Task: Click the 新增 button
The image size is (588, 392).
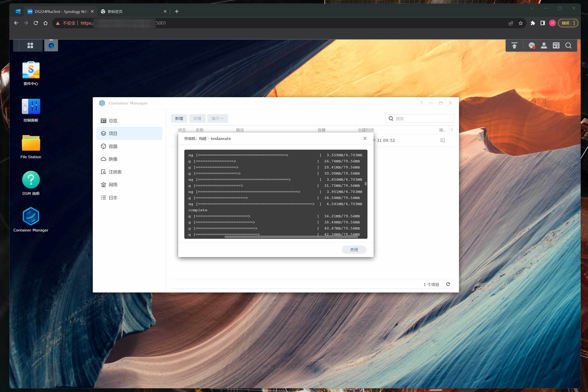Action: click(x=179, y=118)
